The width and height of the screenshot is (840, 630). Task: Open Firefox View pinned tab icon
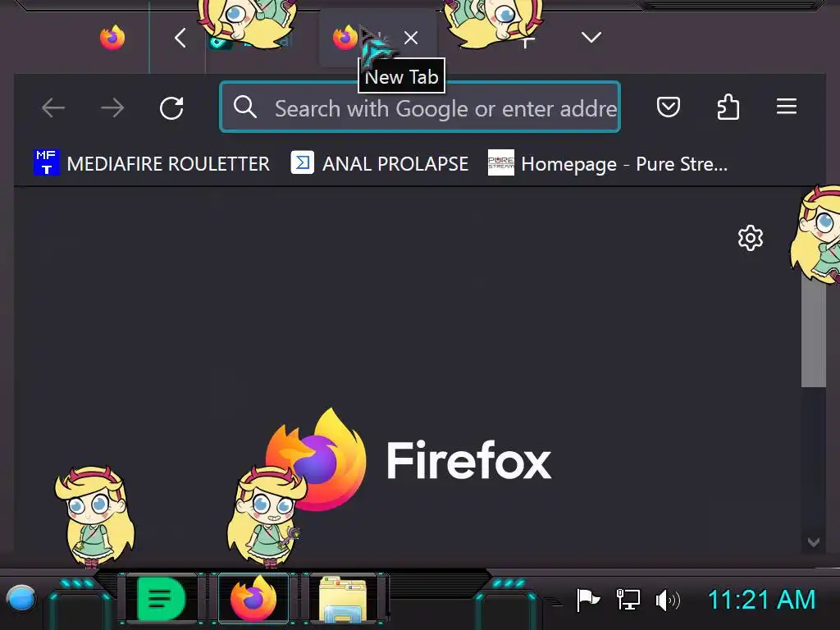click(x=112, y=38)
